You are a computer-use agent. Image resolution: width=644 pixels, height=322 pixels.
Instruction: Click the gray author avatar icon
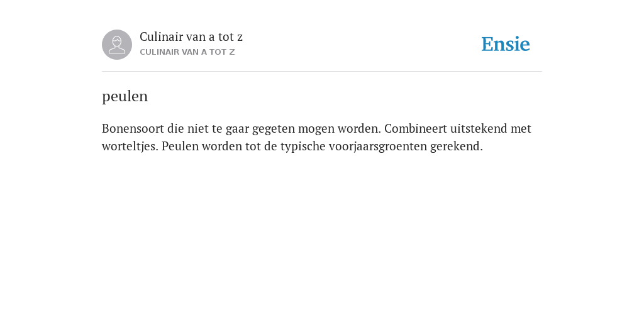(117, 45)
